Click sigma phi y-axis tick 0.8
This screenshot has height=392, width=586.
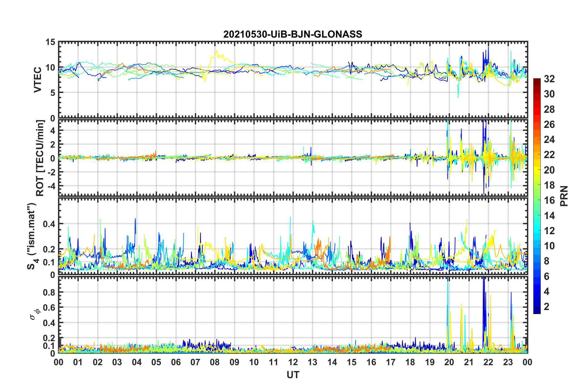click(x=49, y=292)
